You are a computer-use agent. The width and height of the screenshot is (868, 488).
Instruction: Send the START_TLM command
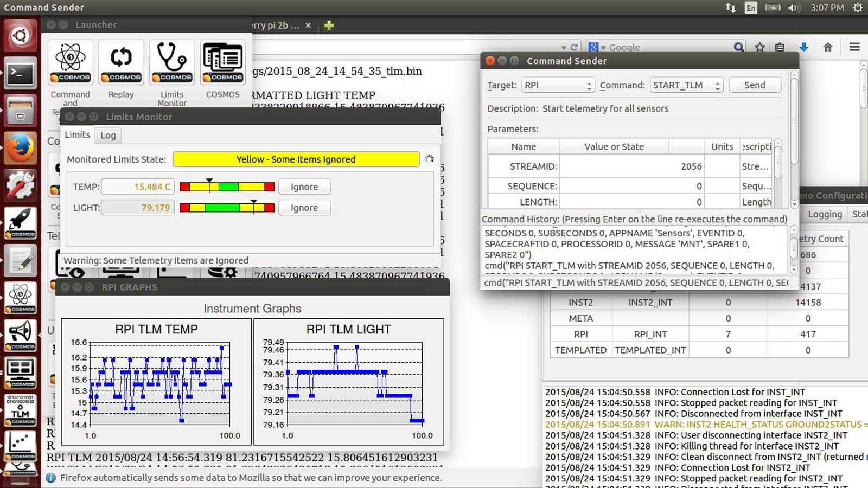(755, 85)
